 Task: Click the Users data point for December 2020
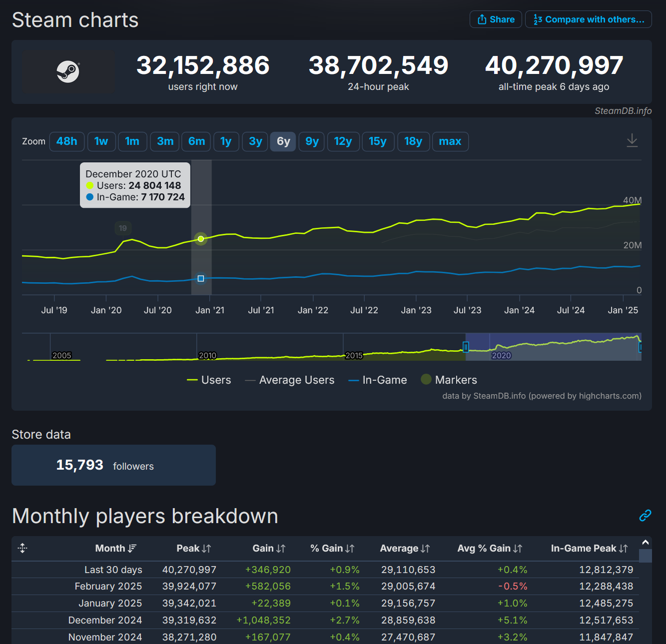coord(201,239)
